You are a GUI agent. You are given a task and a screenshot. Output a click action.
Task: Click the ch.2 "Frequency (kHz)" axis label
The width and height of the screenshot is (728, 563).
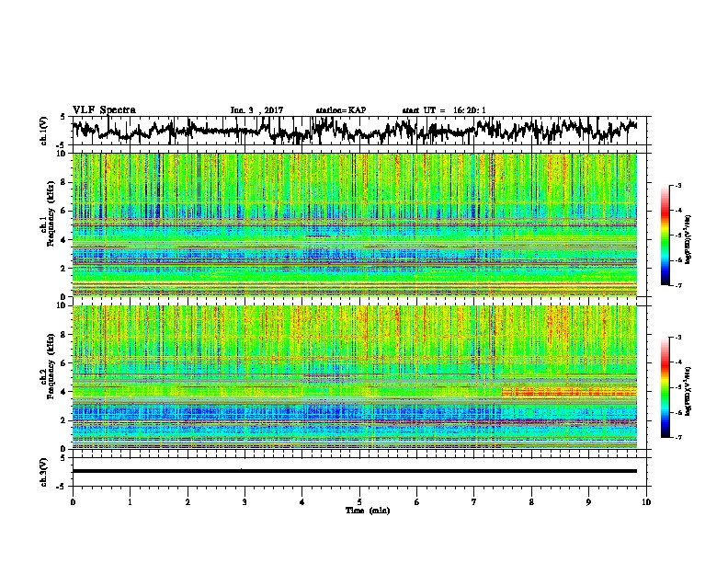[51, 366]
